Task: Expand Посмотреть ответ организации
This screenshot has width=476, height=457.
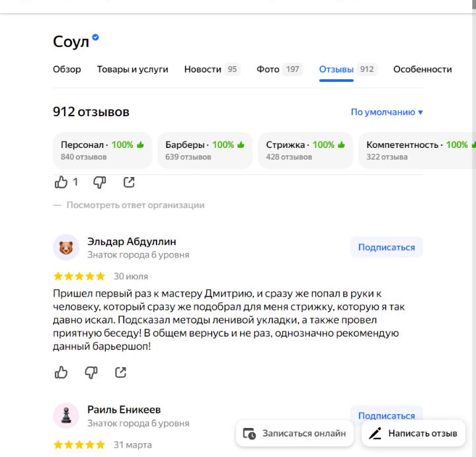Action: [x=136, y=205]
